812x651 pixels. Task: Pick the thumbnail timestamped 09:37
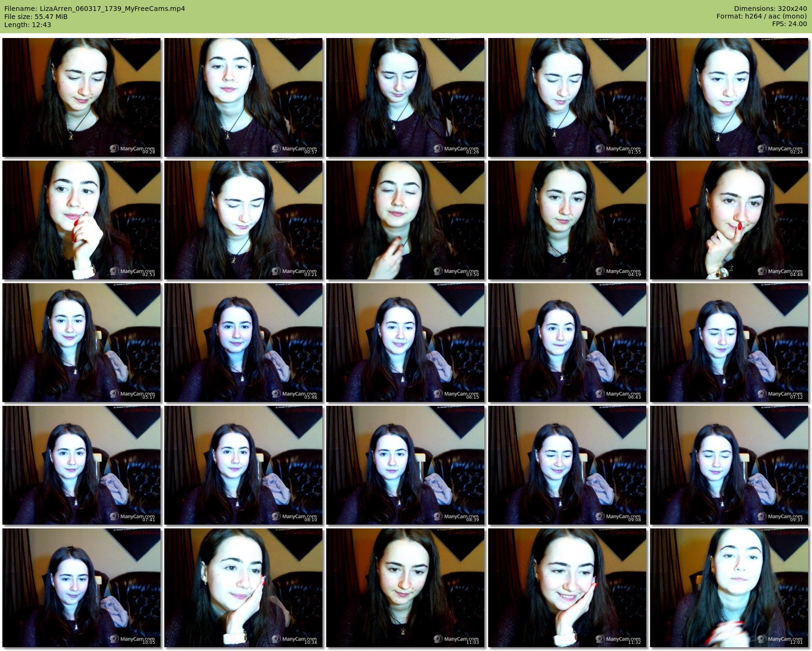729,465
